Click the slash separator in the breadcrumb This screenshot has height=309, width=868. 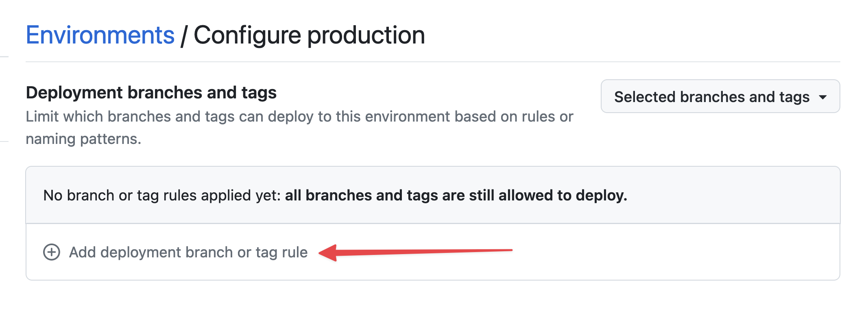(184, 36)
